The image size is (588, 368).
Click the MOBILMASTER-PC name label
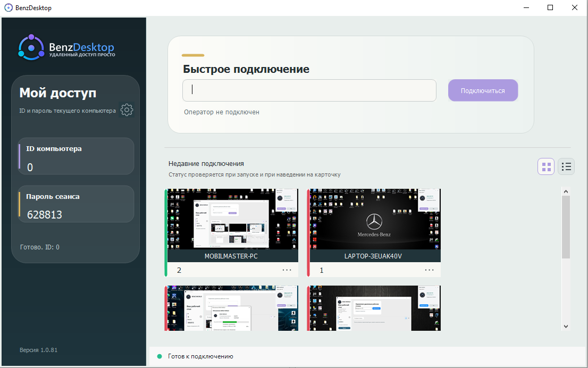(x=231, y=256)
